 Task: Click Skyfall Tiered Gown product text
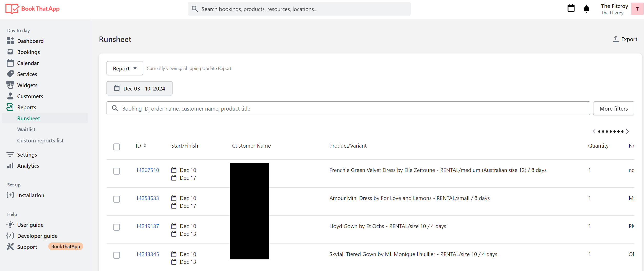(413, 254)
